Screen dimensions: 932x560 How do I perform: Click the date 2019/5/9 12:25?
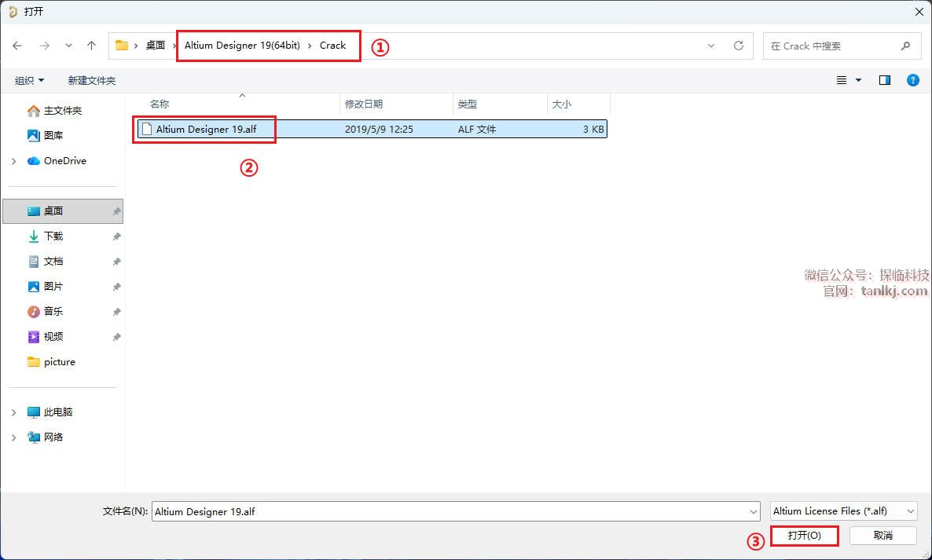[380, 129]
